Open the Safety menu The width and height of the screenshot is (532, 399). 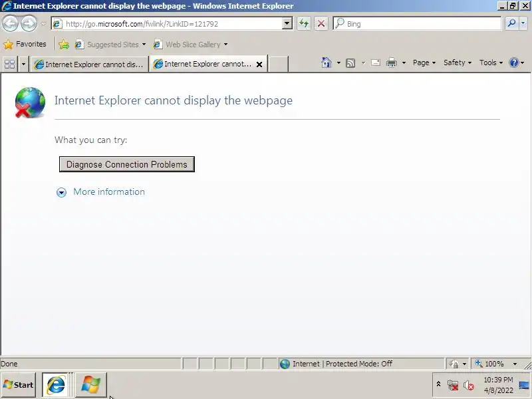[x=458, y=63]
